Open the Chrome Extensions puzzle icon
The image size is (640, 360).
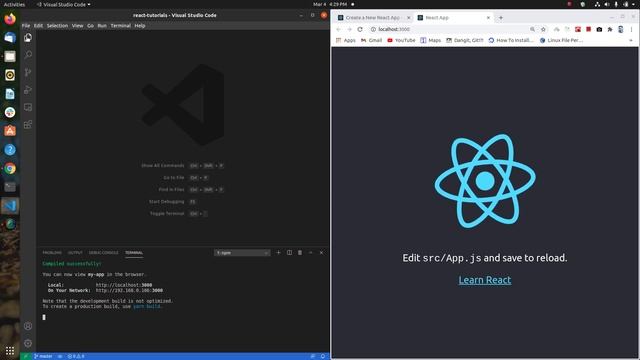(610, 29)
